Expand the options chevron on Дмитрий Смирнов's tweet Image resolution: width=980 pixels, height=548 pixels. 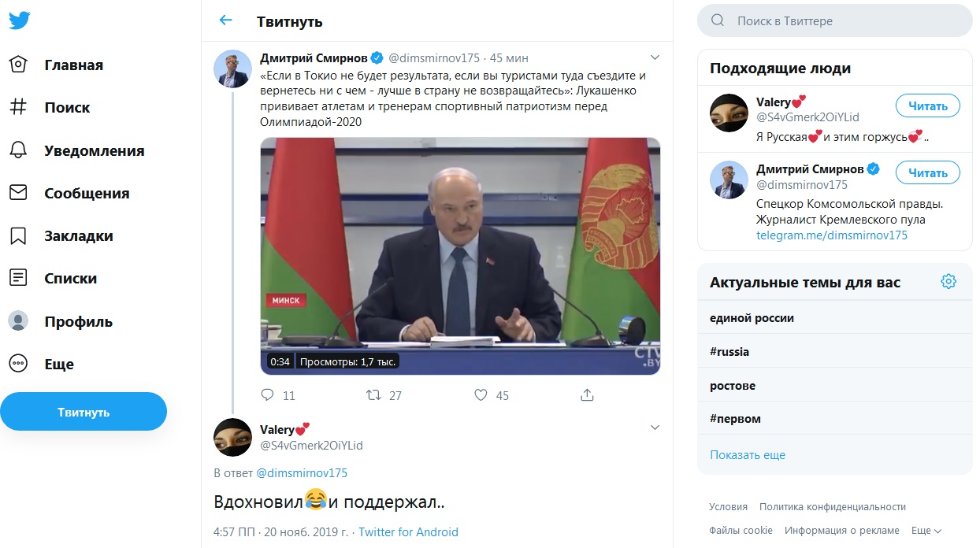click(x=654, y=57)
